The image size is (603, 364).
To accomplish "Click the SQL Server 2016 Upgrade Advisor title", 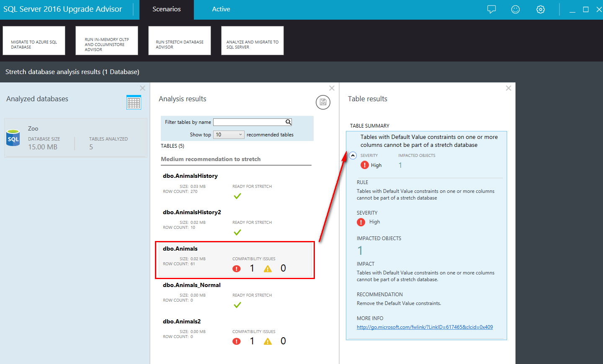I will click(x=63, y=9).
